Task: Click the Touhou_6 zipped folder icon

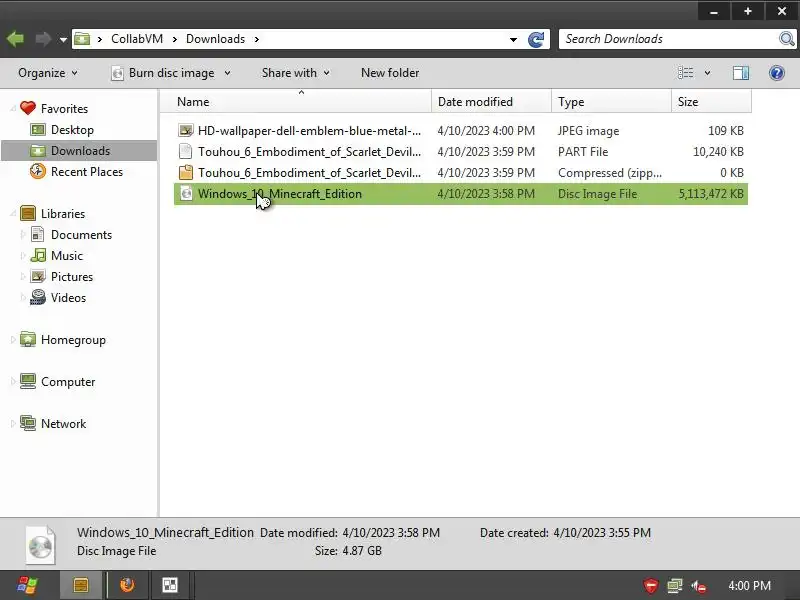Action: [x=186, y=172]
